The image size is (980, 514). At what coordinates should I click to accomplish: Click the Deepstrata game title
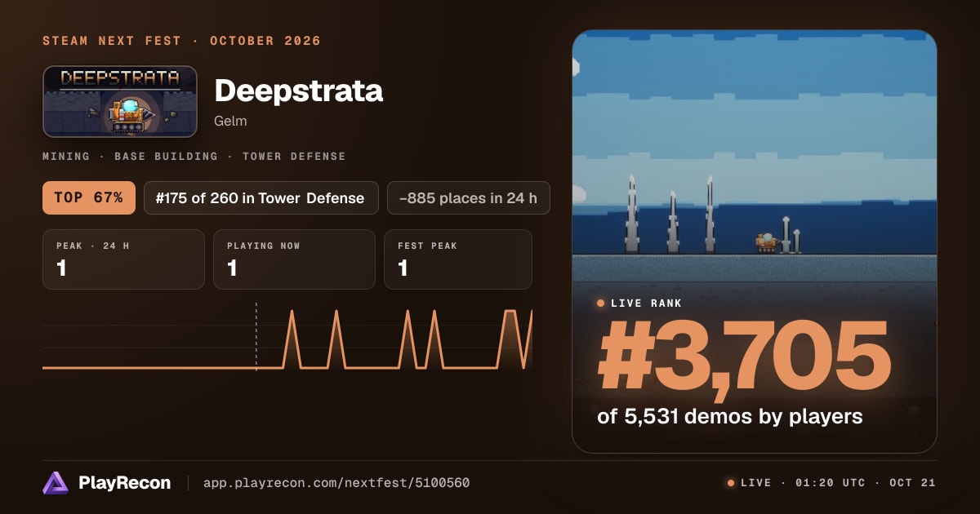tap(298, 91)
